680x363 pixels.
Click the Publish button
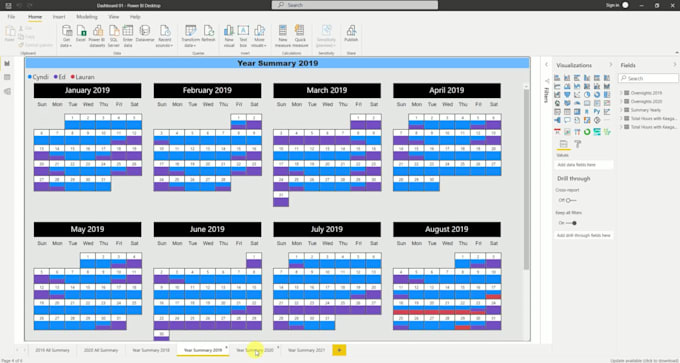pos(351,33)
